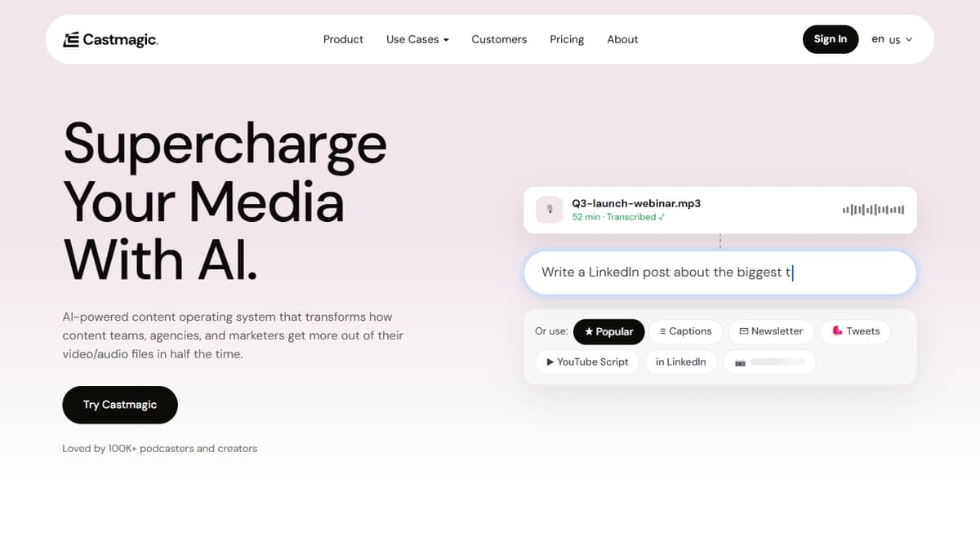Visit the About page
980x550 pixels.
[622, 39]
